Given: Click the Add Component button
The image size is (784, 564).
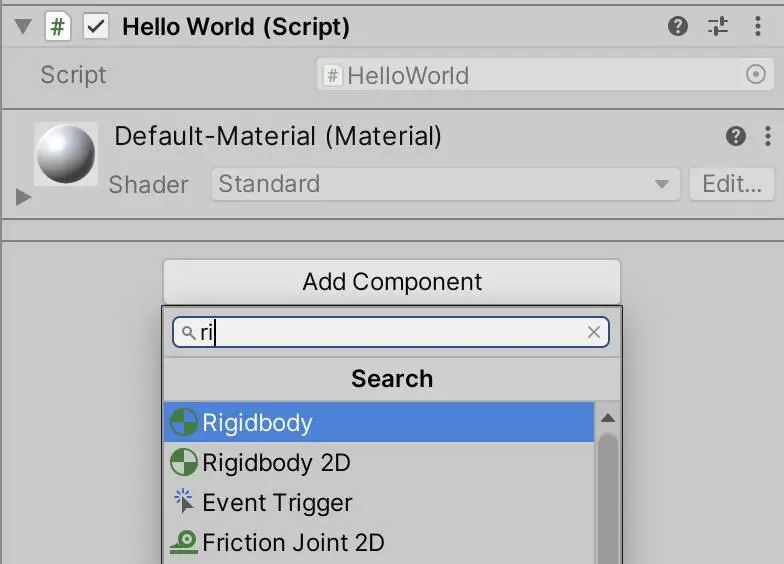Looking at the screenshot, I should tap(392, 282).
